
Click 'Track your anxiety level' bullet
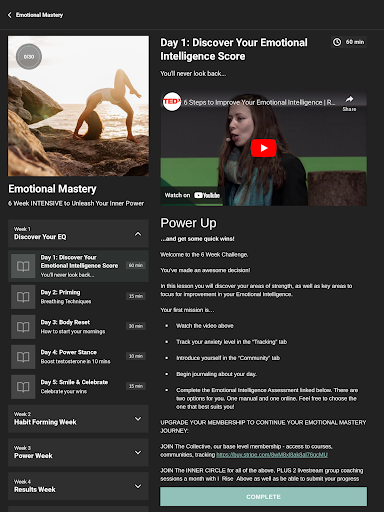pyautogui.click(x=231, y=342)
